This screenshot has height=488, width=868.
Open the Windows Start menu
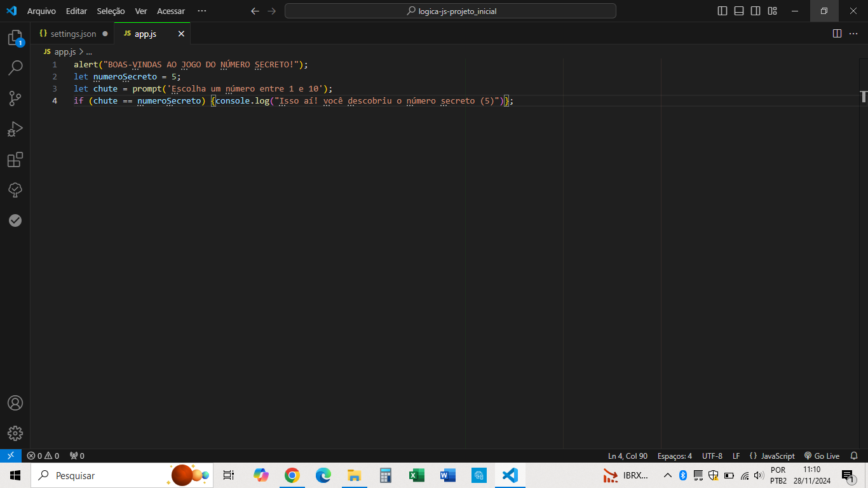coord(15,475)
